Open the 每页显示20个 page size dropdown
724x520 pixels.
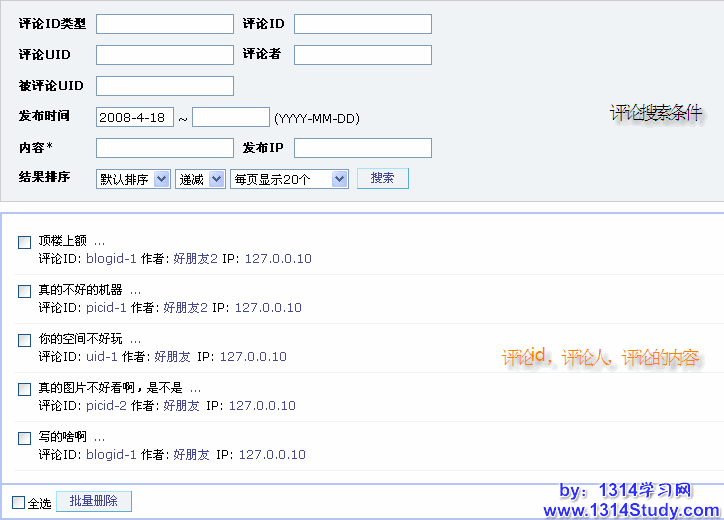[289, 179]
